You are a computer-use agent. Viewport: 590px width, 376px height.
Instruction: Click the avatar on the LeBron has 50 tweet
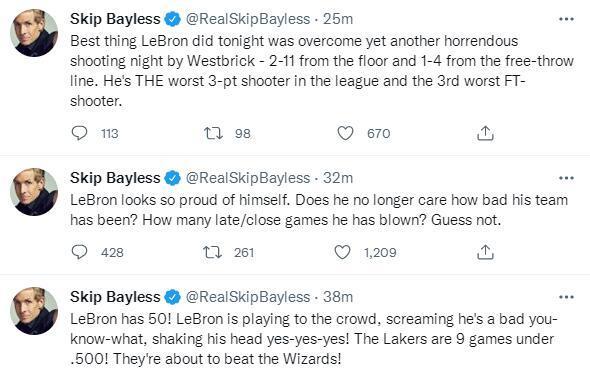click(x=34, y=311)
